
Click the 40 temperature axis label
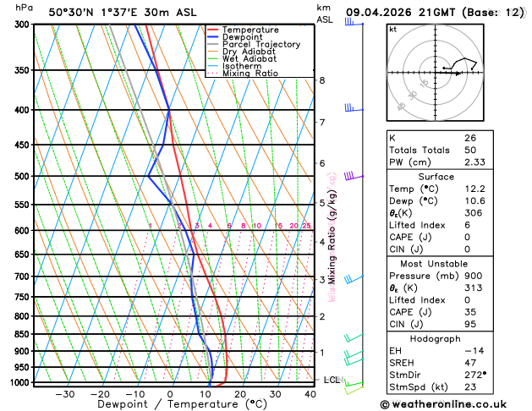coord(310,394)
